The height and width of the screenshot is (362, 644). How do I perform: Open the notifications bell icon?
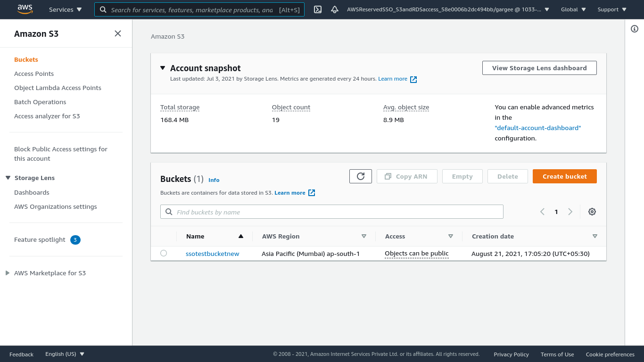[x=335, y=9]
